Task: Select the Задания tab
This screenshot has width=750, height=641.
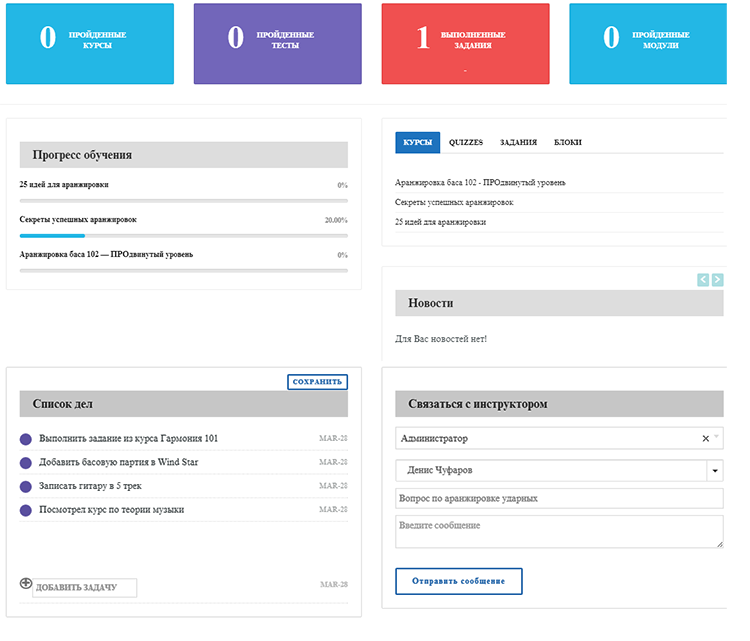Action: pos(518,143)
